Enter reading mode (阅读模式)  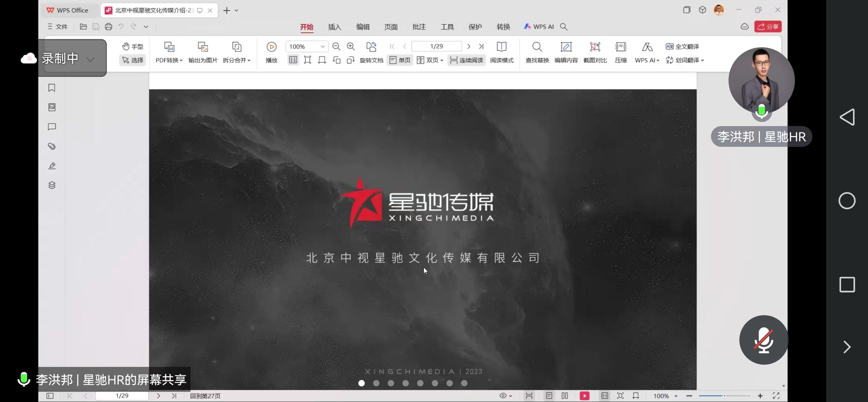(502, 53)
